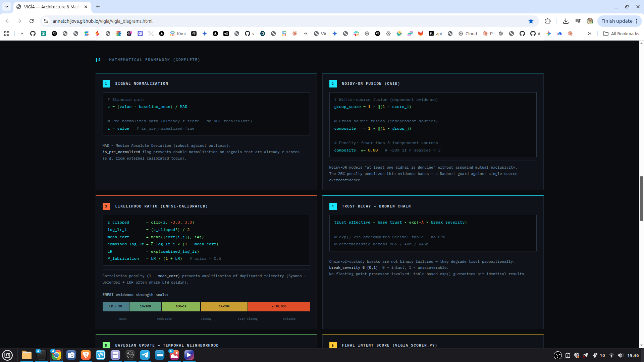644x362 pixels.
Task: Open the dark 'D' hexagon bookmark
Action: click(x=263, y=34)
